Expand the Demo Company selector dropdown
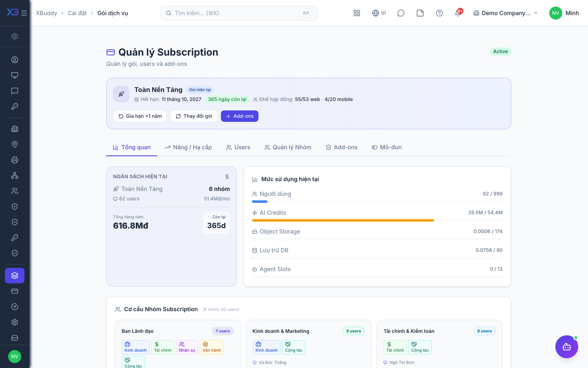 click(506, 13)
